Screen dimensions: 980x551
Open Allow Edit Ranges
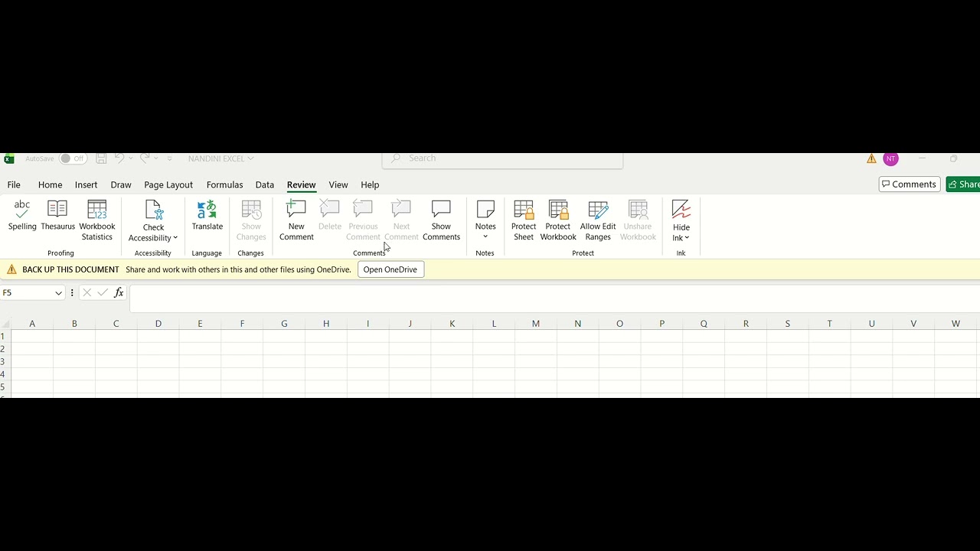598,220
